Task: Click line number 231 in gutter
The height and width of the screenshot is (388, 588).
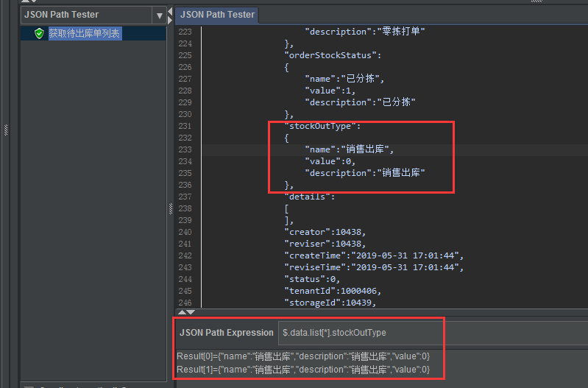Action: (x=185, y=126)
